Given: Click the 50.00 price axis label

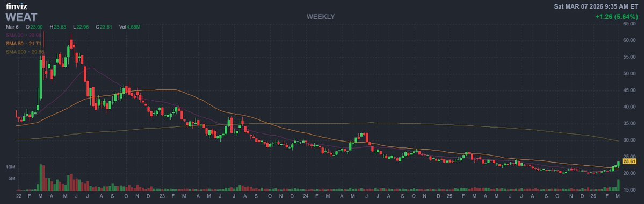Looking at the screenshot, I should (x=629, y=74).
